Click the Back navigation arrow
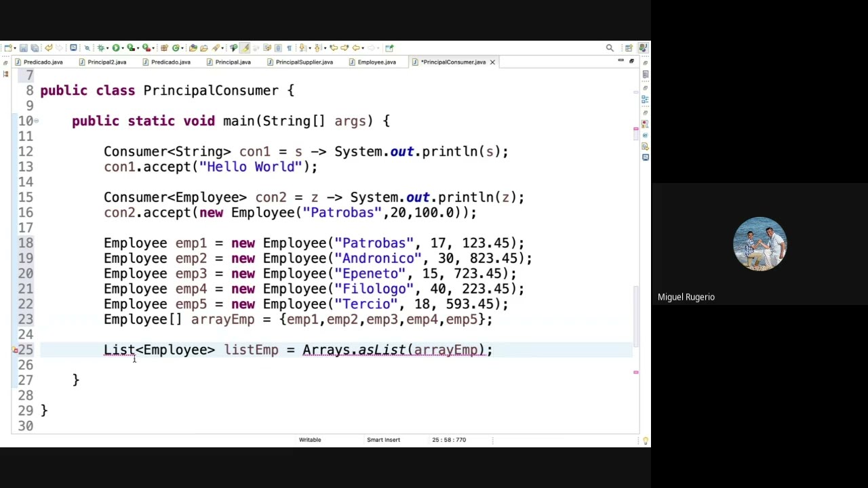This screenshot has width=868, height=488. [356, 48]
